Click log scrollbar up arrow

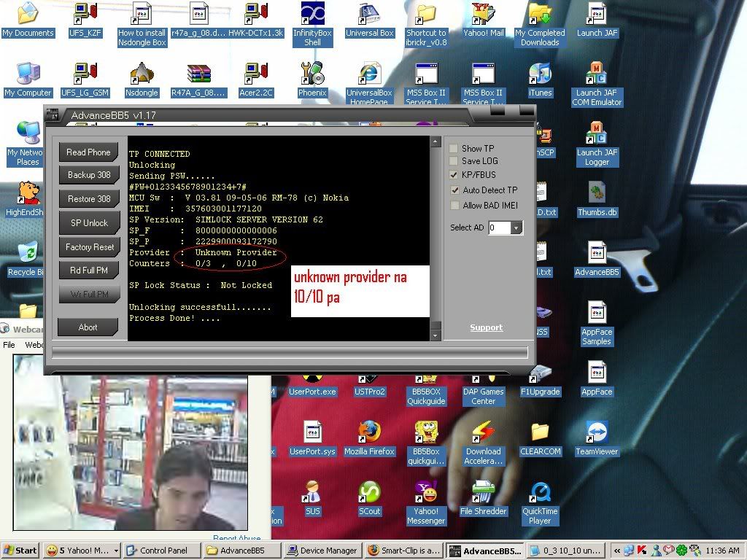pyautogui.click(x=435, y=142)
